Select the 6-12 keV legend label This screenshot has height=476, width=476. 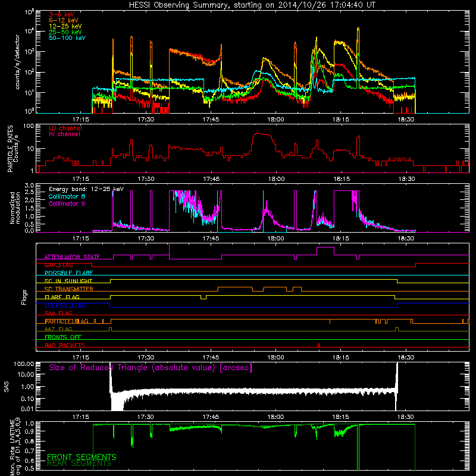pos(64,20)
